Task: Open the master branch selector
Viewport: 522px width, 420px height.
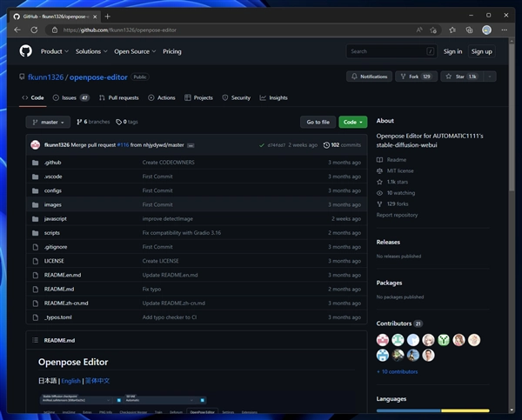Action: (x=48, y=122)
